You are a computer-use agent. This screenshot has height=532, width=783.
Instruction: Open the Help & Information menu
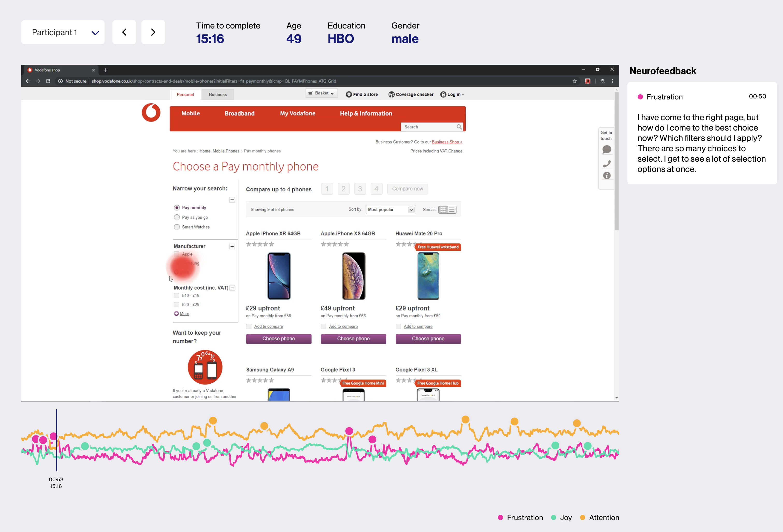pyautogui.click(x=366, y=113)
